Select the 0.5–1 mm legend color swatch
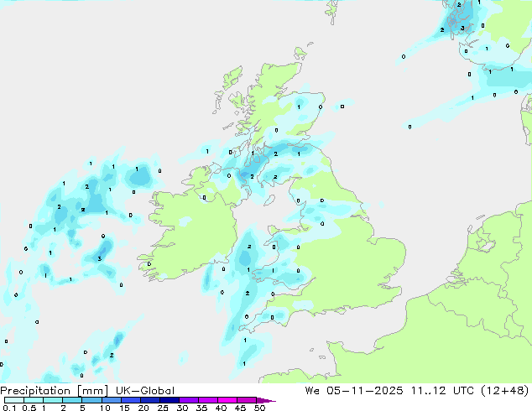 [34, 400]
